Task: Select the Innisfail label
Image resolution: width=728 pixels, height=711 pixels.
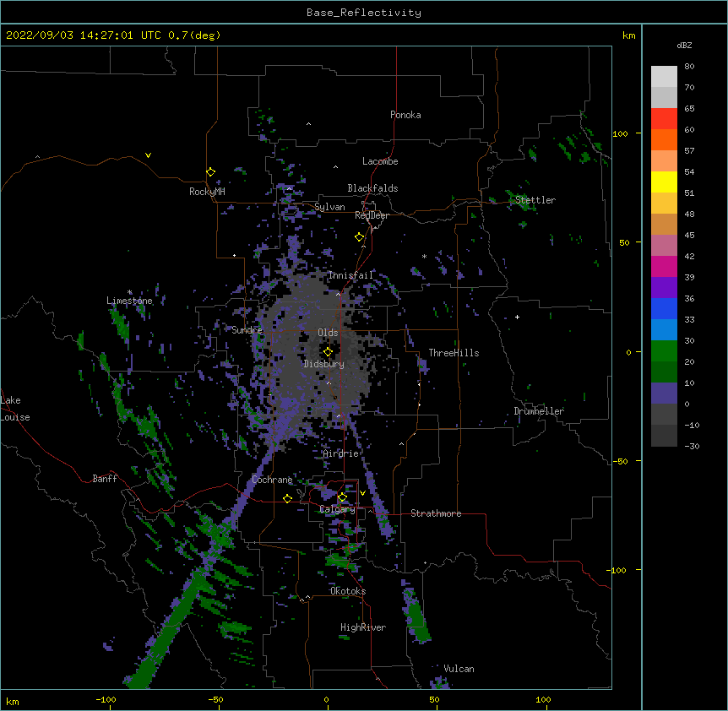Action: coord(350,275)
